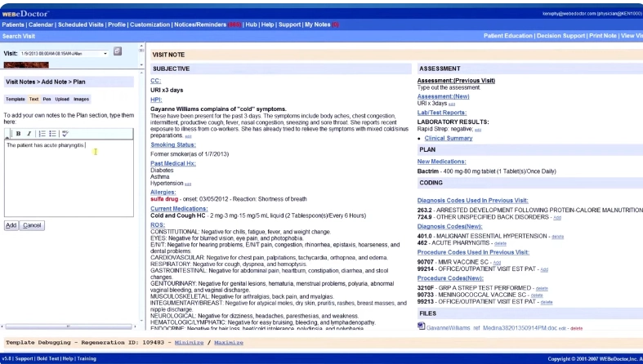Maximize the Template Debugging bar
Viewport: 643px width, 364px height.
coord(229,342)
